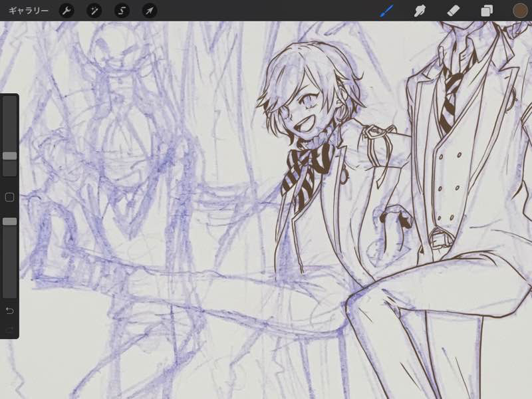The image size is (532, 399).
Task: Select the Selection S-ribbon tool
Action: click(122, 11)
